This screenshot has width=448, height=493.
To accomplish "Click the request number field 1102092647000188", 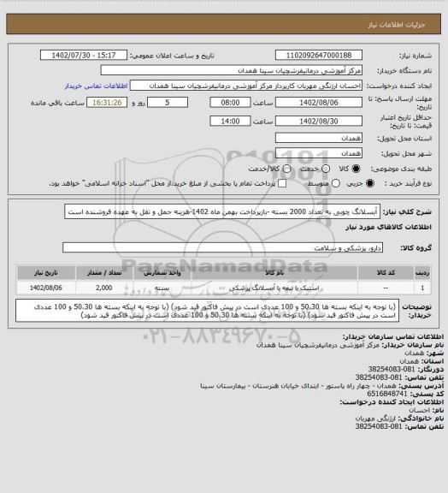I will click(319, 55).
